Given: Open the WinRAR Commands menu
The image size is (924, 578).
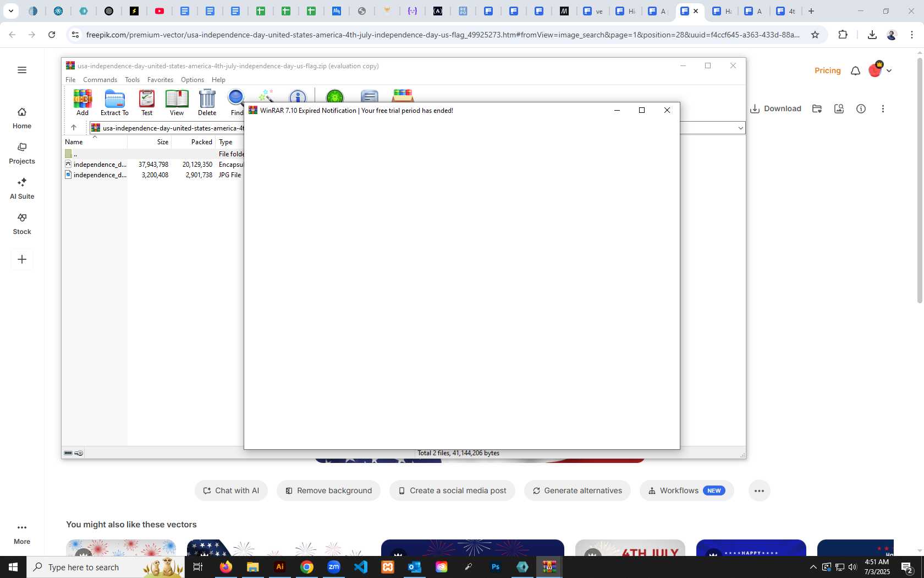Looking at the screenshot, I should (100, 80).
